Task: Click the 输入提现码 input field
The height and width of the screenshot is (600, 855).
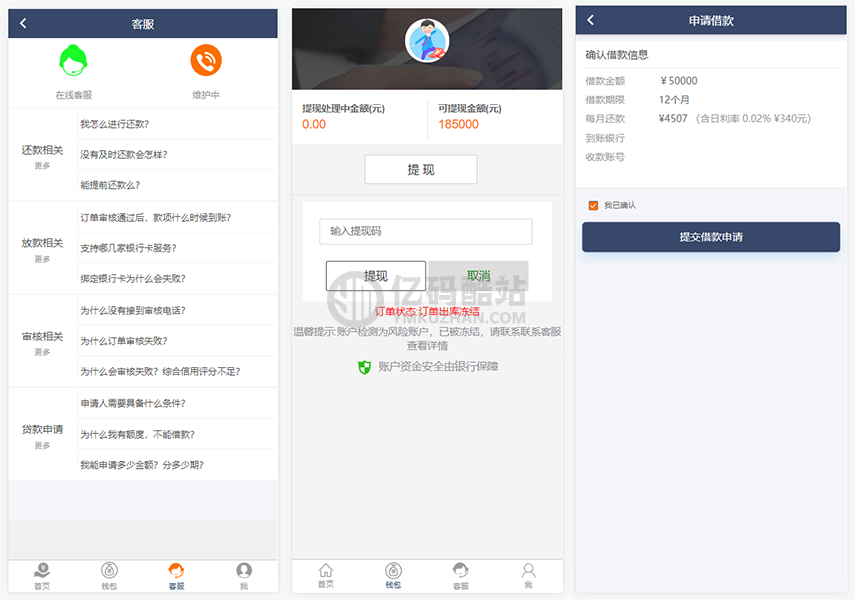Action: tap(426, 231)
